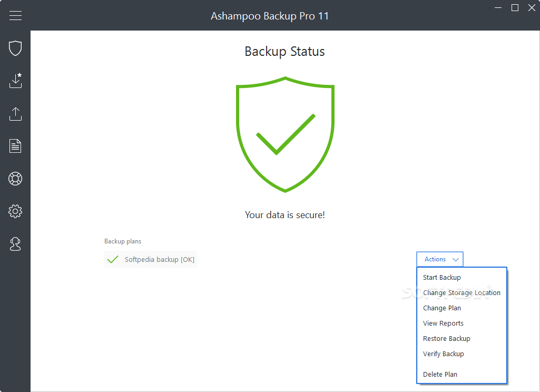Create new backup plan sidebar icon
Viewport: 540px width, 392px height.
click(x=15, y=81)
